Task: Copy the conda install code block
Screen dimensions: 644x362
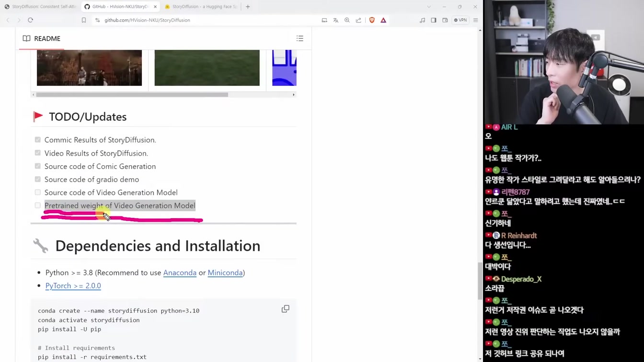Action: 286,309
